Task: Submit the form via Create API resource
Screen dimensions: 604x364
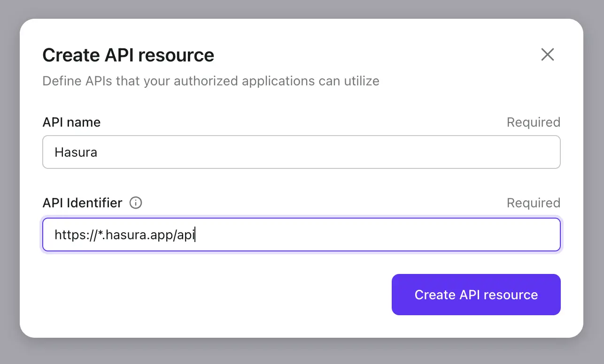Action: 476,295
